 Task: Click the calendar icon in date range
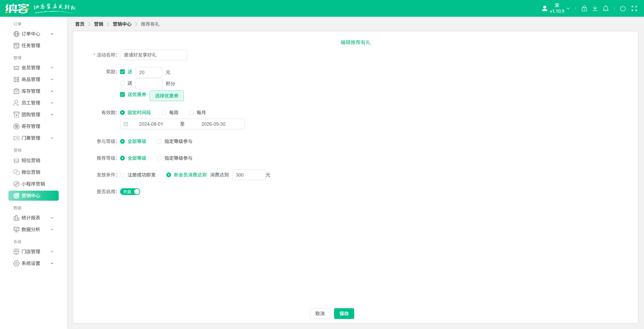[126, 124]
